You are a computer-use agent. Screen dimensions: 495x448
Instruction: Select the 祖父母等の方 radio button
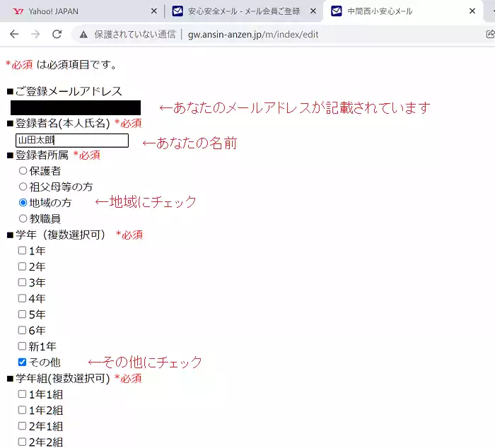point(23,187)
